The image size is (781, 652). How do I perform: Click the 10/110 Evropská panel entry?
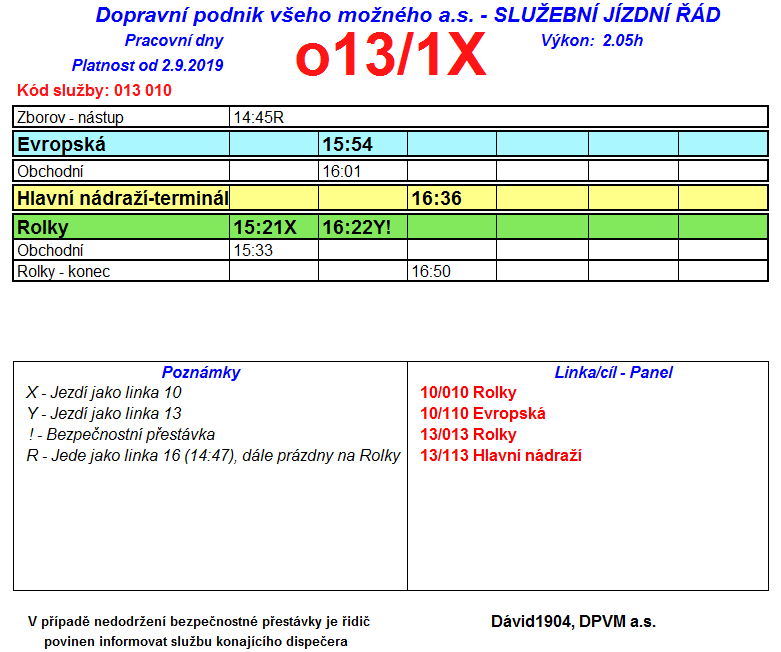tap(483, 413)
